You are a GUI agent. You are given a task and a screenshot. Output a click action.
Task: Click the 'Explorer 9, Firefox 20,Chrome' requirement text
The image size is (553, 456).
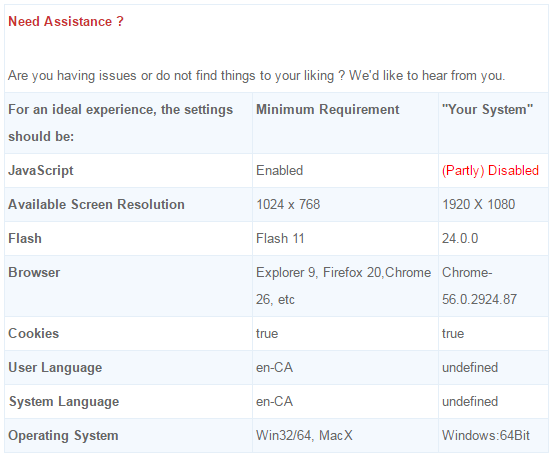click(x=344, y=273)
